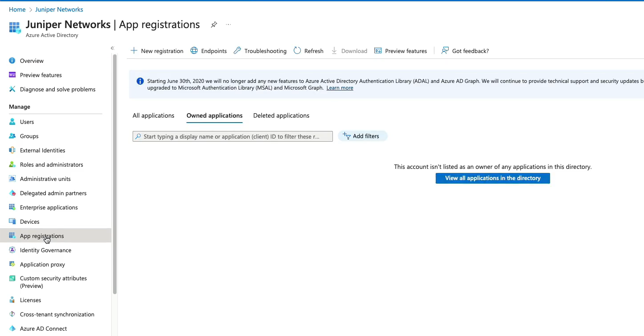Select the Owned applications tab
The height and width of the screenshot is (336, 644).
pos(215,115)
